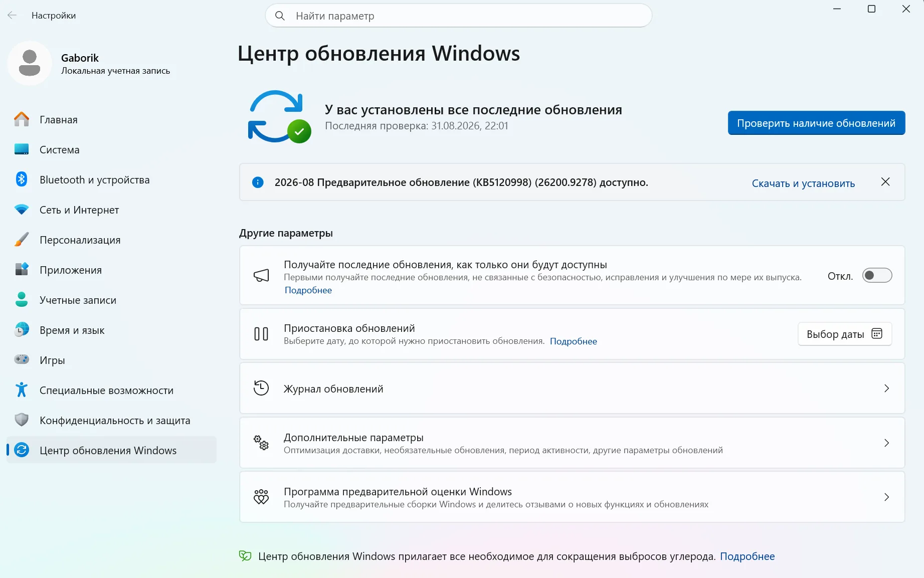Click the Insider Program hearts icon
The width and height of the screenshot is (924, 578).
click(x=261, y=497)
